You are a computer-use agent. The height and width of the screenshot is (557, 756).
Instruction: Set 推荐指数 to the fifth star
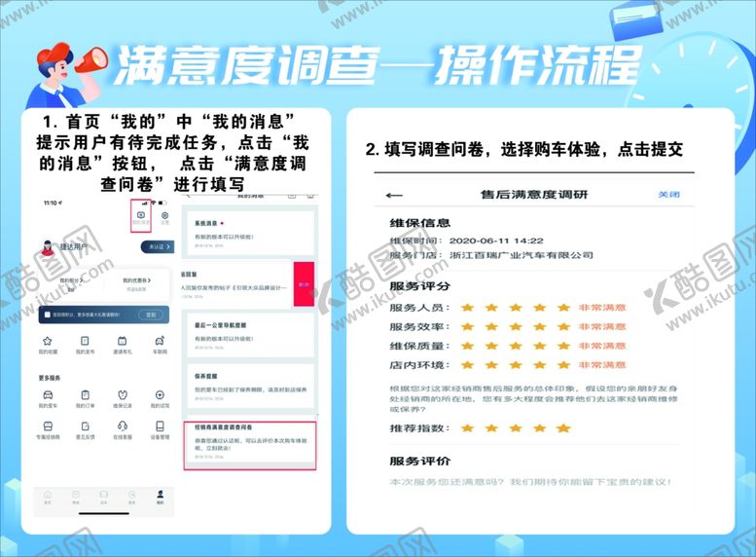(563, 428)
